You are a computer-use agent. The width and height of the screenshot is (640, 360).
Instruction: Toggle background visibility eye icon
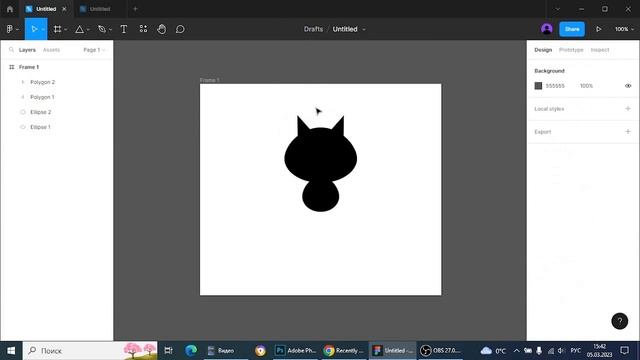(x=628, y=86)
